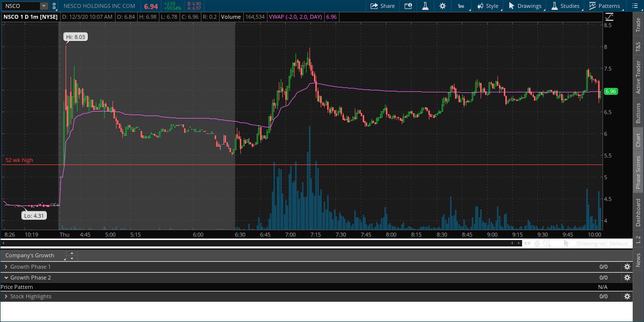The image size is (644, 322).
Task: Select the pointer cursor tool below chart
Action: (566, 243)
